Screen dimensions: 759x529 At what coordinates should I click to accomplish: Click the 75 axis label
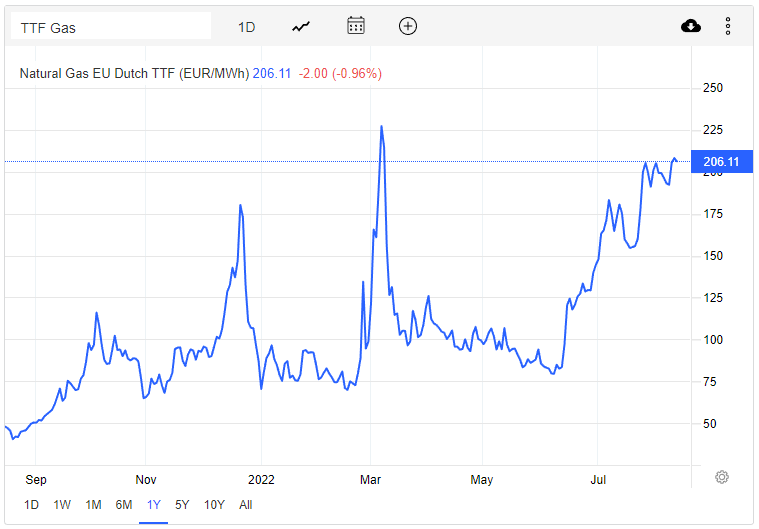[710, 382]
